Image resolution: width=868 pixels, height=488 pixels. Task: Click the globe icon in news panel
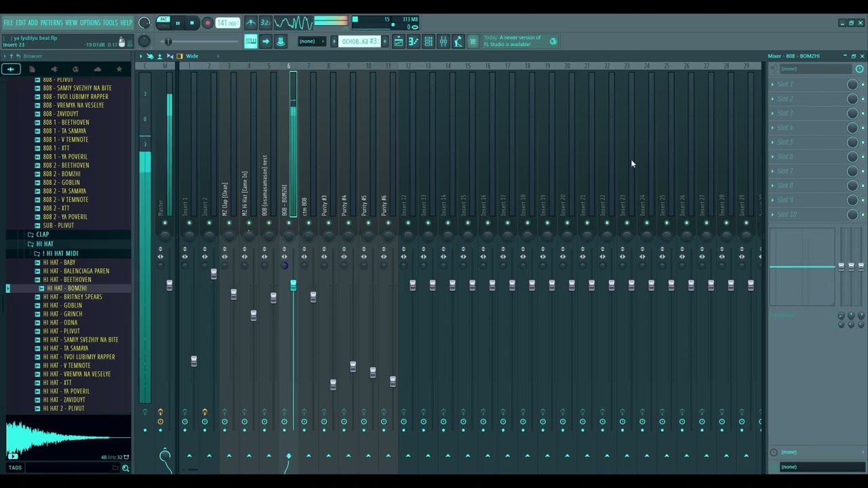coord(553,41)
